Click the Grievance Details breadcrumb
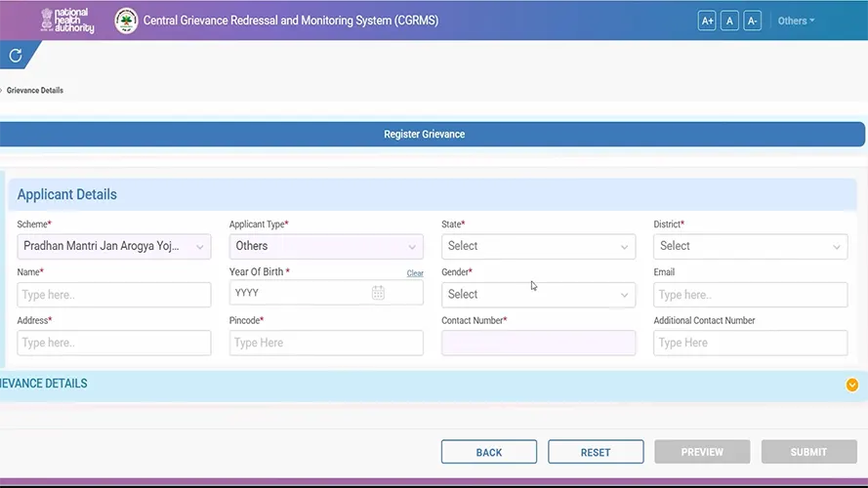 tap(35, 90)
